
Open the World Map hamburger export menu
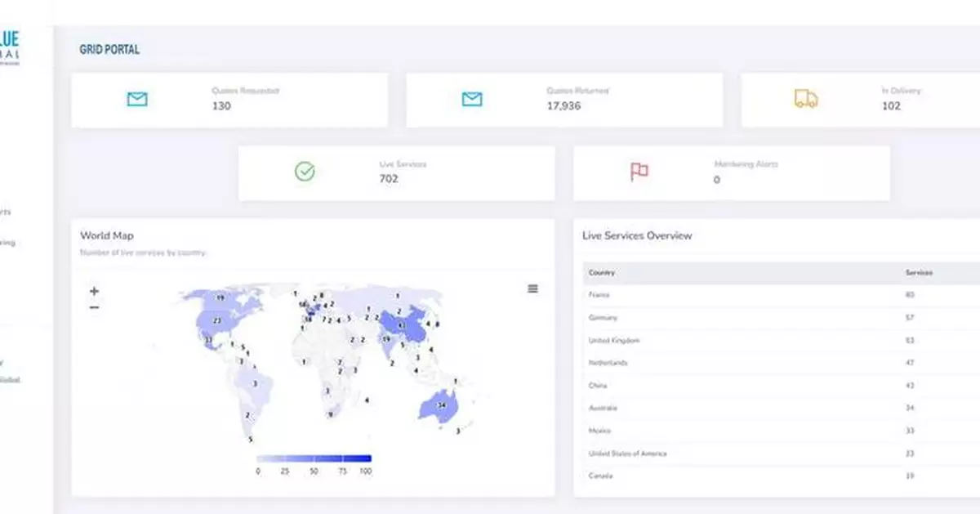tap(532, 288)
